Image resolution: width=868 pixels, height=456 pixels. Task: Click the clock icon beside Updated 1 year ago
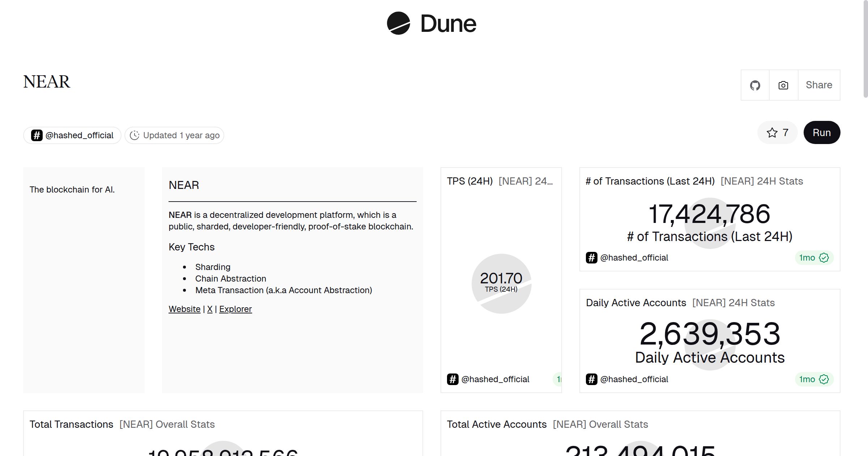pos(135,135)
